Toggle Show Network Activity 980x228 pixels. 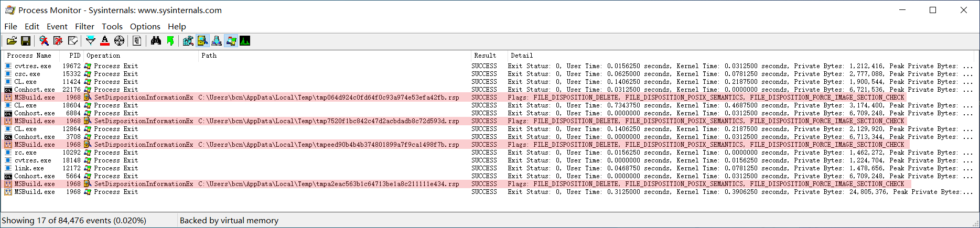click(217, 41)
